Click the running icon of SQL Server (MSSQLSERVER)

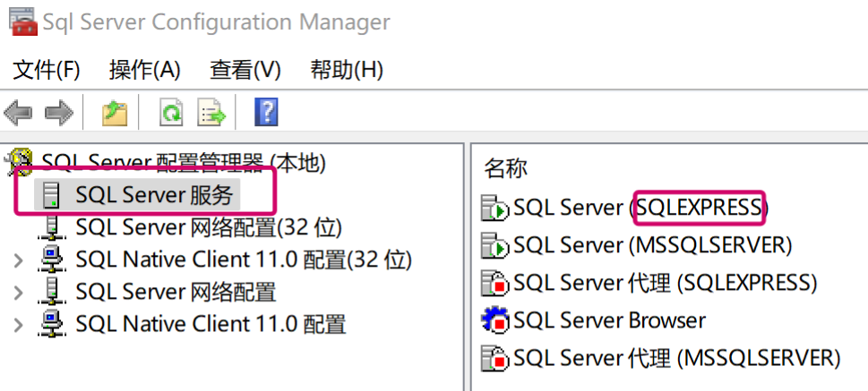pyautogui.click(x=494, y=245)
